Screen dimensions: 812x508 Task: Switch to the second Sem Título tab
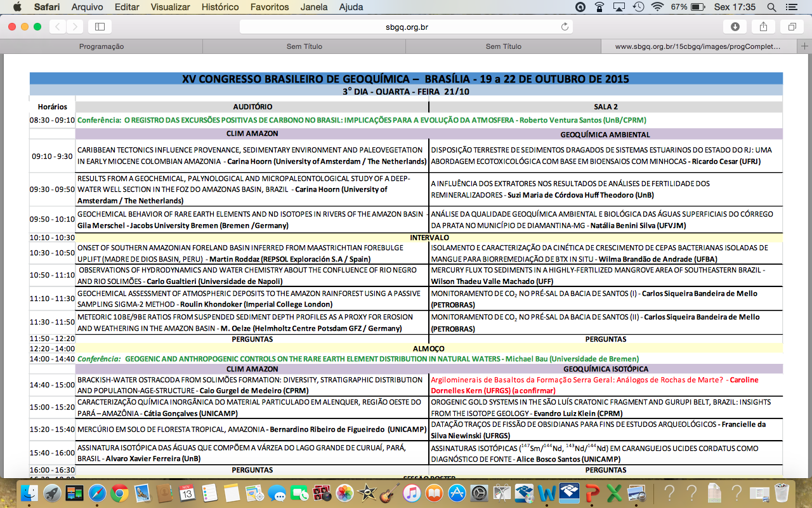coord(504,46)
